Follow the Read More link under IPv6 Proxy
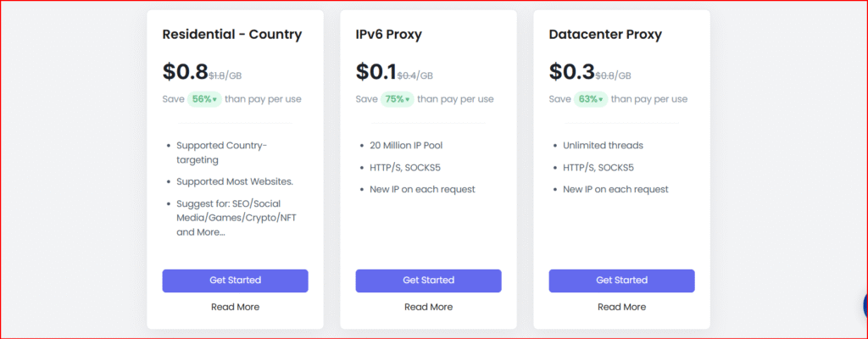 [428, 307]
